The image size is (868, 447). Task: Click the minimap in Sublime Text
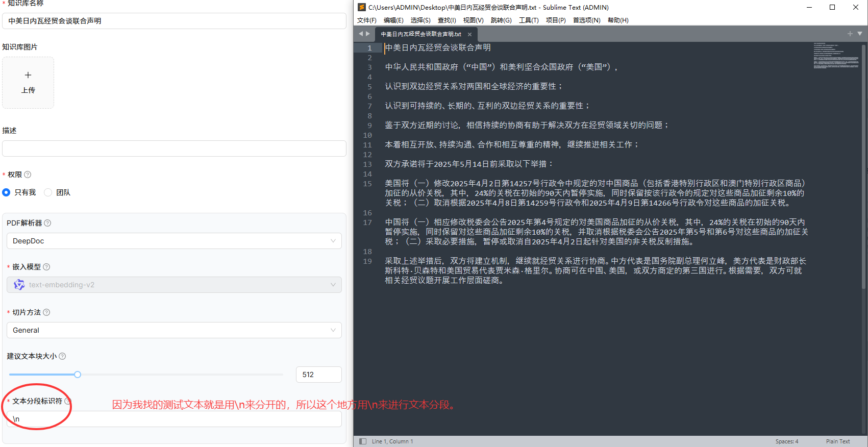[x=836, y=56]
